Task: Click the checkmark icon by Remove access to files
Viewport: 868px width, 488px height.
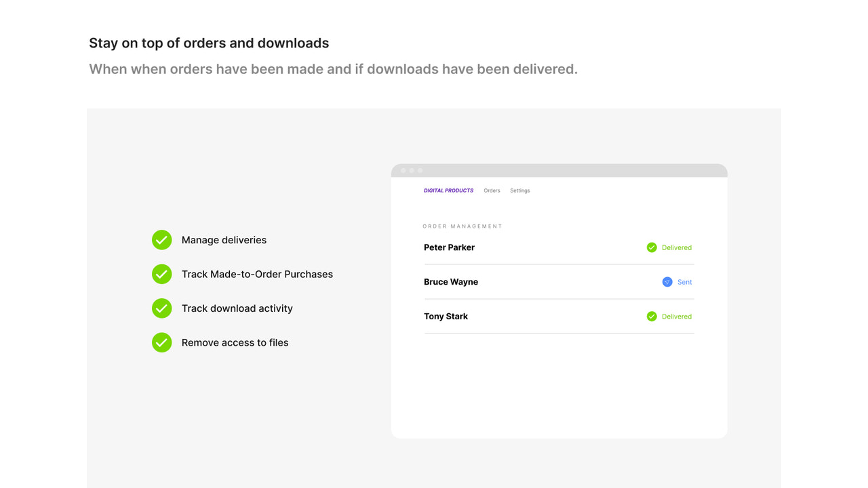Action: (x=161, y=342)
